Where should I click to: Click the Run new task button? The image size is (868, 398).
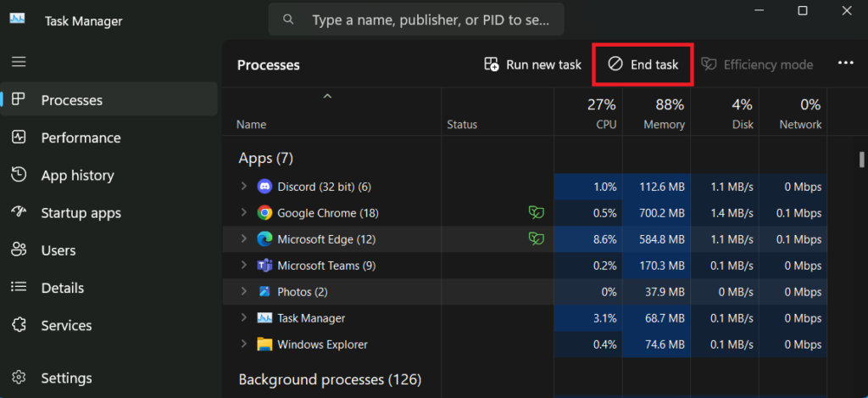pyautogui.click(x=532, y=64)
